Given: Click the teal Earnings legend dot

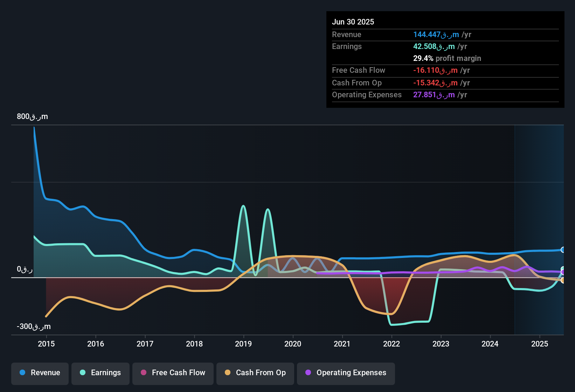Looking at the screenshot, I should pos(83,372).
